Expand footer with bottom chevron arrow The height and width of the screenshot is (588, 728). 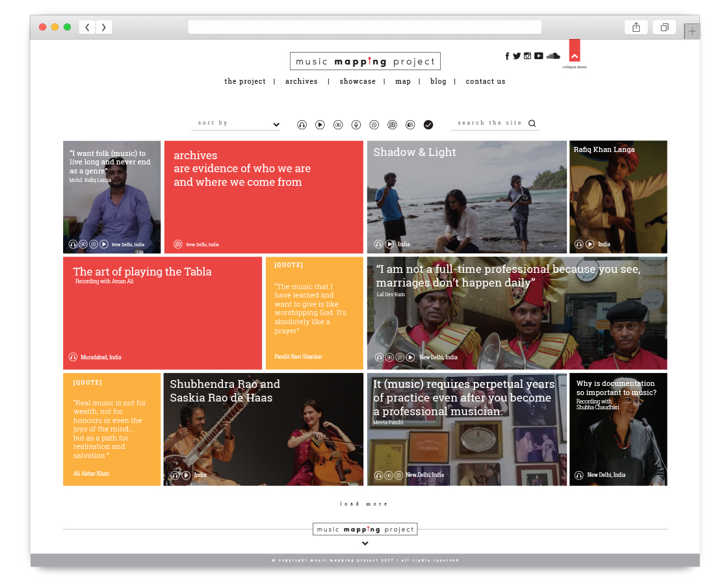(x=365, y=543)
